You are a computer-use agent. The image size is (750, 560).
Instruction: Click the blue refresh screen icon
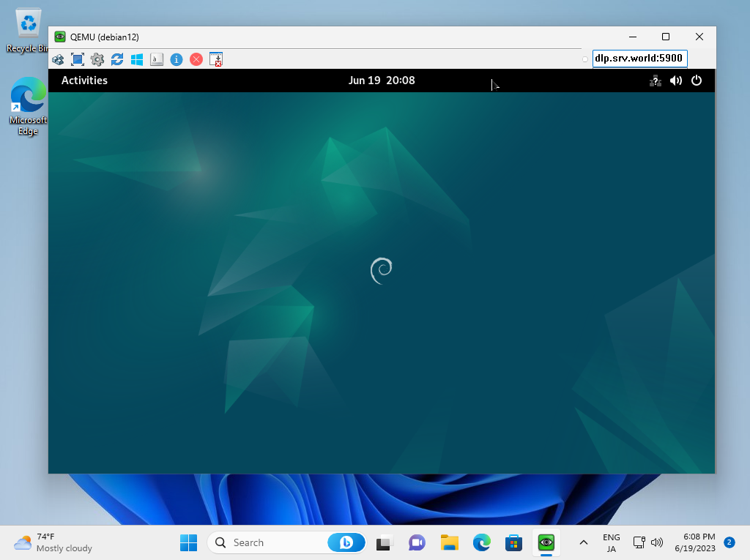pyautogui.click(x=117, y=59)
